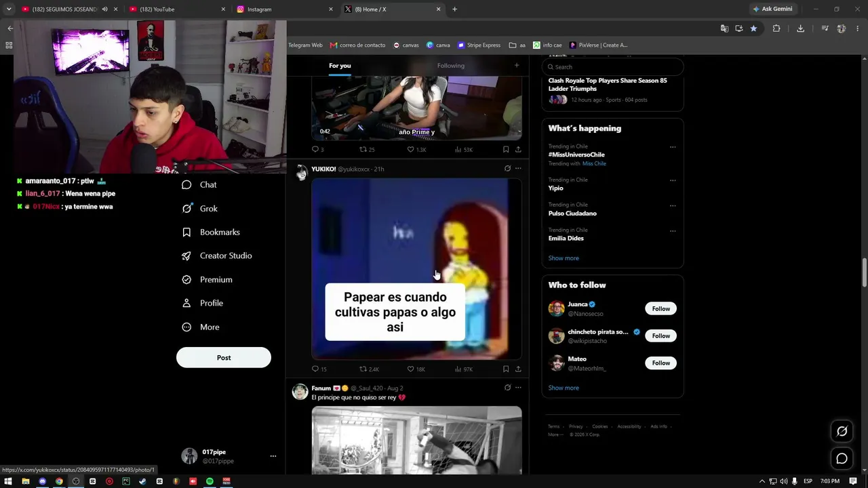
Task: Repost the YUKIKO! post with 2.4K reposts
Action: 369,369
